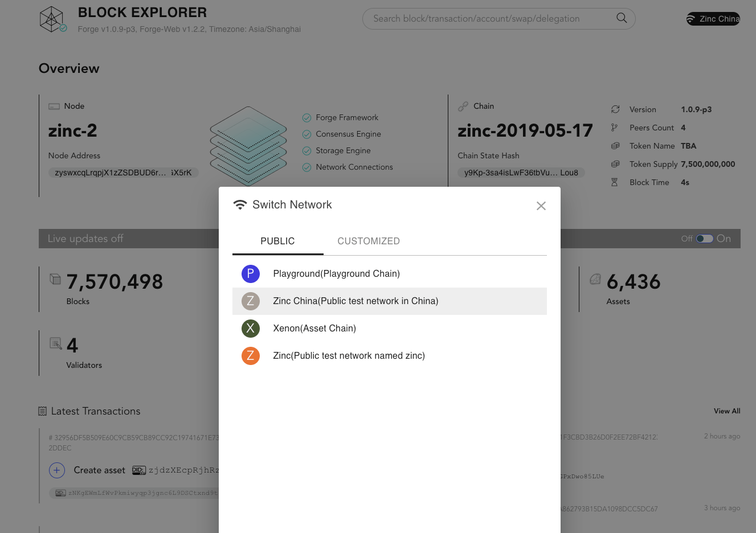The image size is (756, 533).
Task: Click the Block Explorer cube logo
Action: (x=51, y=19)
